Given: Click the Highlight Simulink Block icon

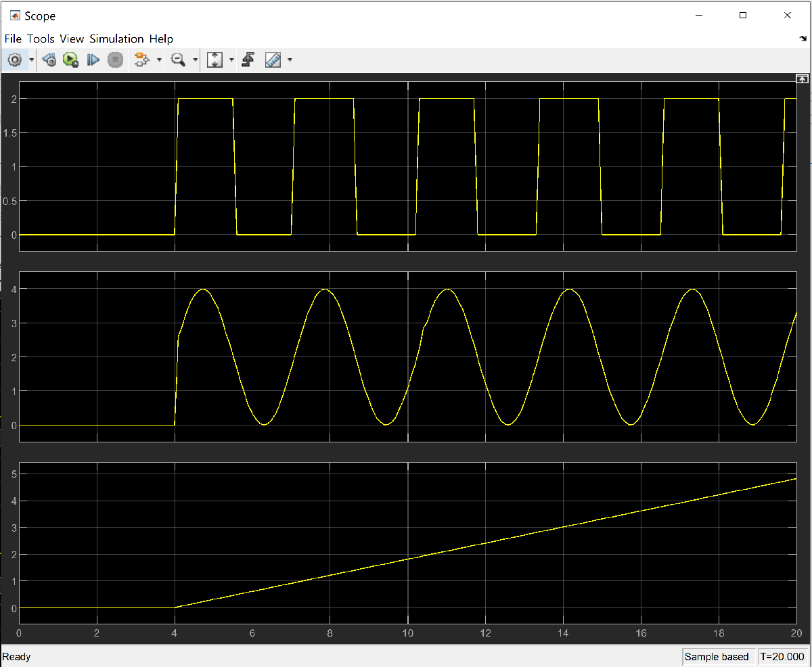Looking at the screenshot, I should (141, 60).
